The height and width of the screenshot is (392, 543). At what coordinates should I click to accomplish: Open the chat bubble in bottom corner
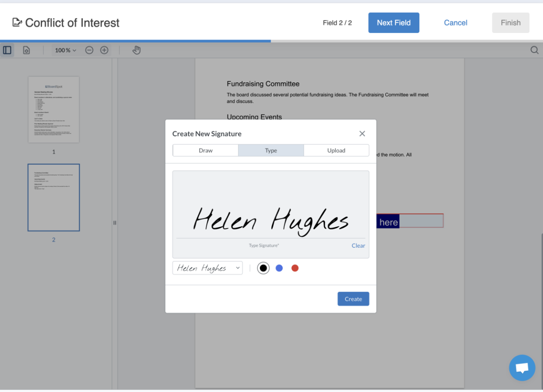522,368
